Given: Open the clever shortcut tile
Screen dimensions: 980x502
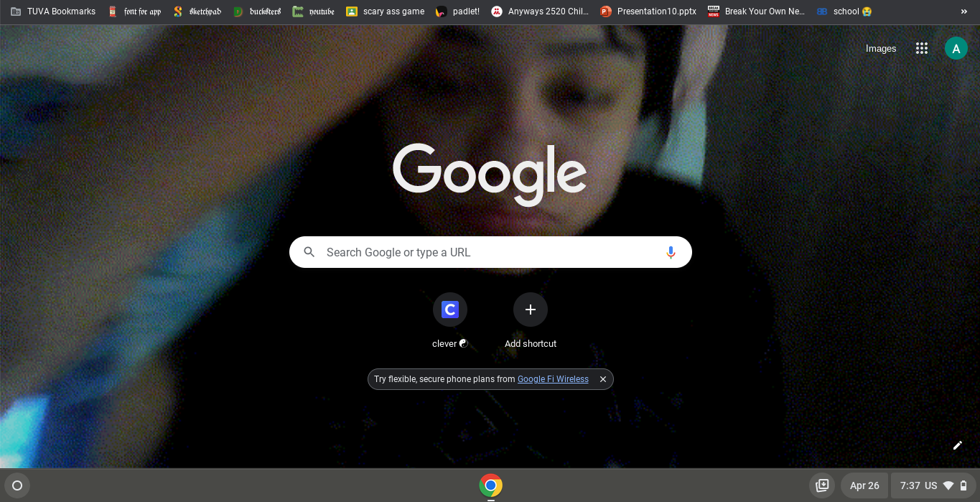Looking at the screenshot, I should point(450,320).
